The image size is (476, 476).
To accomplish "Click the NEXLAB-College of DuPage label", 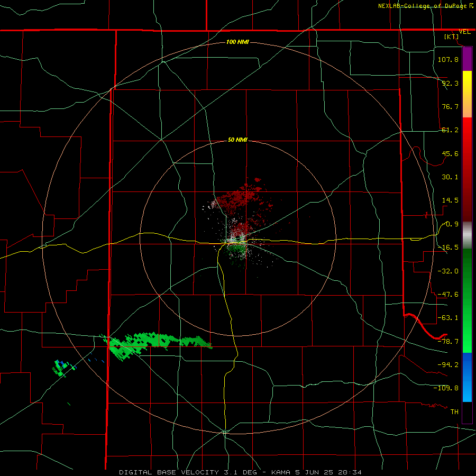I will pyautogui.click(x=423, y=6).
